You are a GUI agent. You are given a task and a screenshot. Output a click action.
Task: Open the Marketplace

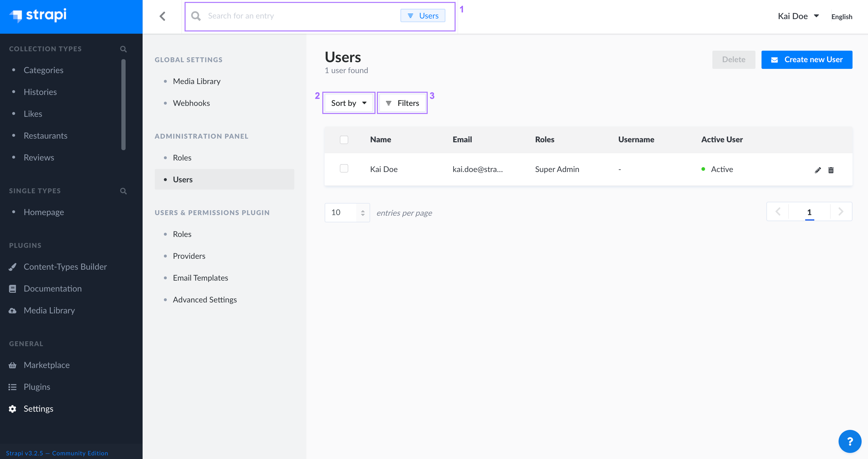click(46, 365)
